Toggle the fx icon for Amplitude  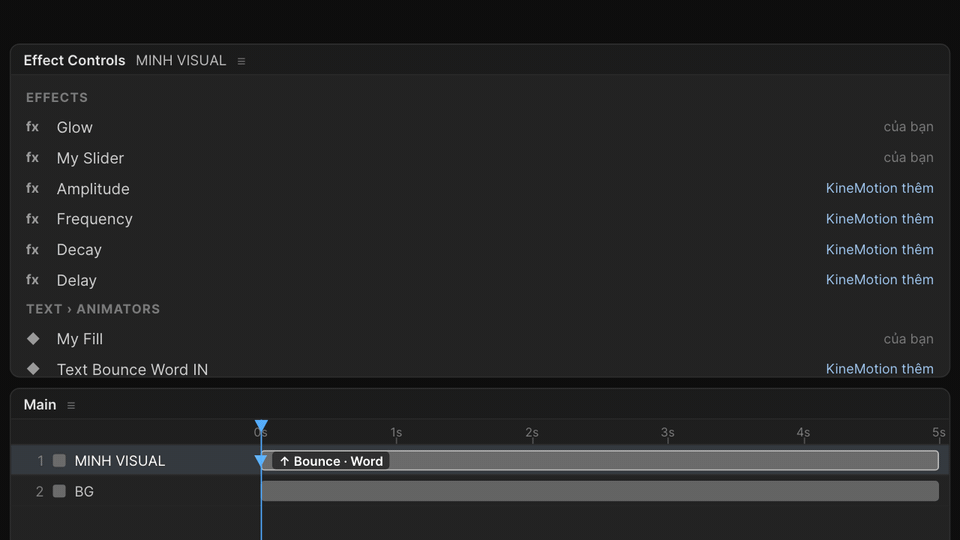32,188
